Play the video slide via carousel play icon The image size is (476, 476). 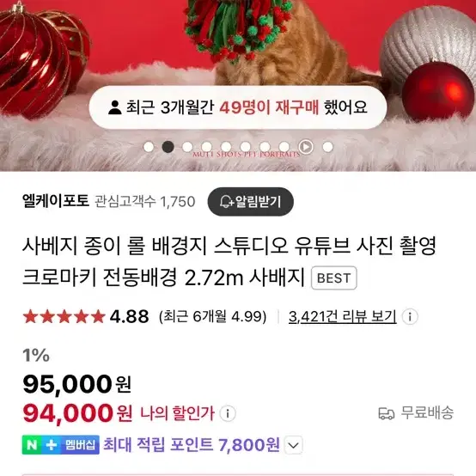pos(306,147)
